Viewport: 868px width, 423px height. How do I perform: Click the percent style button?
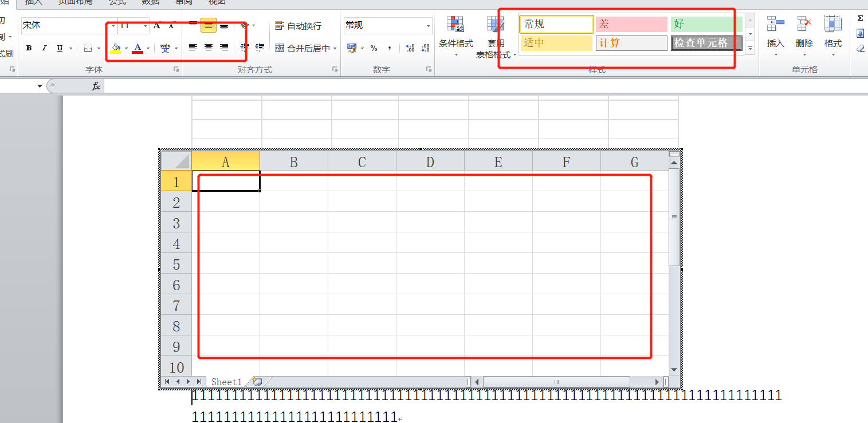pyautogui.click(x=374, y=48)
